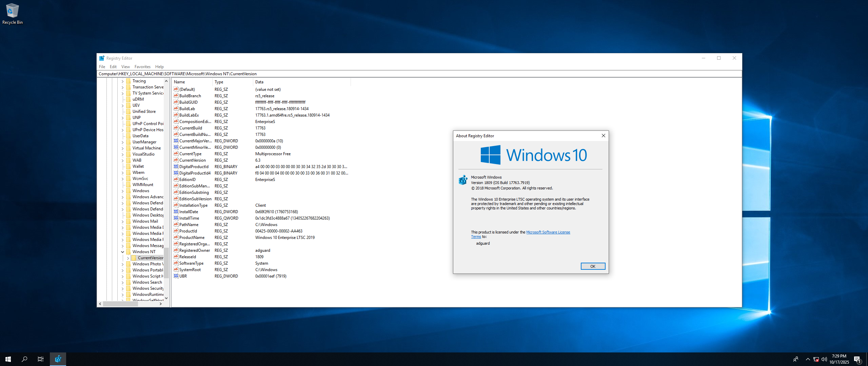
Task: Select the Wallet key in the tree
Action: coord(138,166)
